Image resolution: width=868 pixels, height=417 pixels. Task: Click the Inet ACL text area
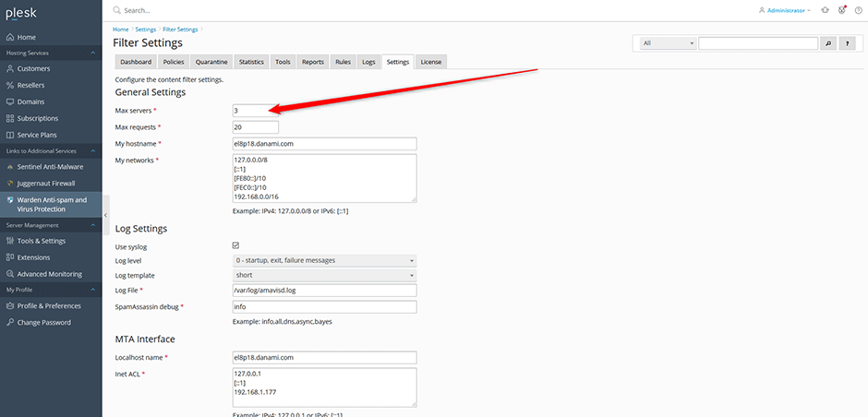[x=324, y=388]
